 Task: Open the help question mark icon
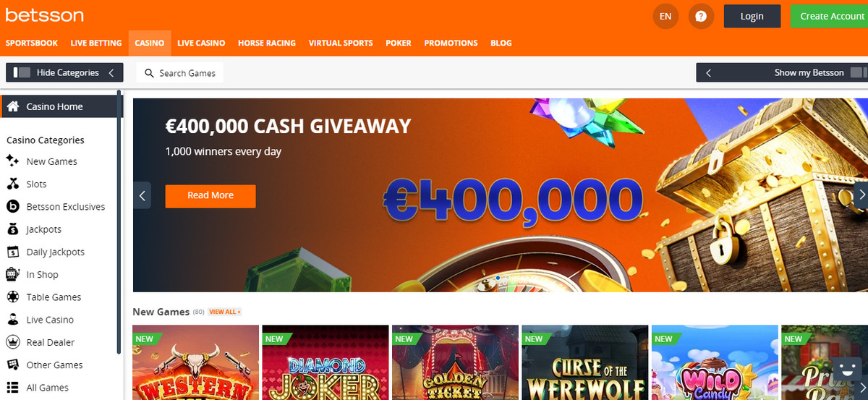[701, 16]
